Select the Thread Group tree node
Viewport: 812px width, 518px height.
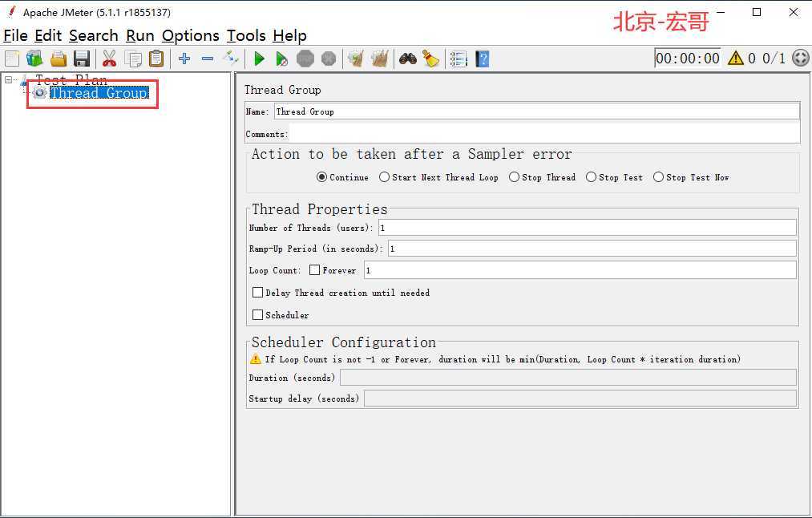[x=99, y=93]
